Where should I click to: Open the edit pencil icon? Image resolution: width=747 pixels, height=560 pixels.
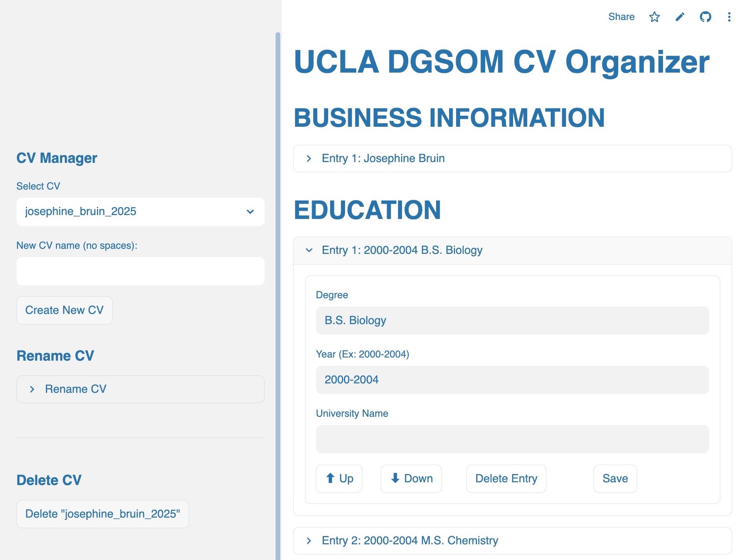680,17
